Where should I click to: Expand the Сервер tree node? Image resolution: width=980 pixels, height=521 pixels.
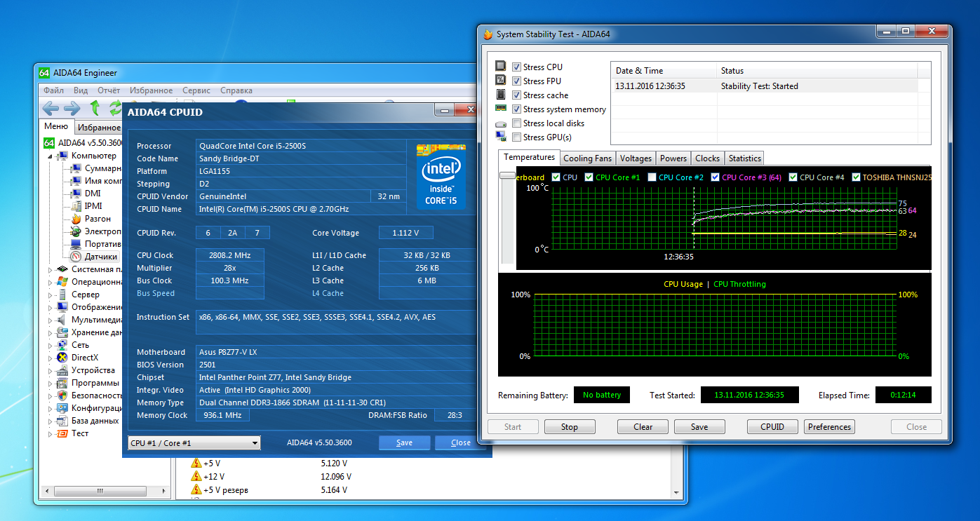click(x=50, y=295)
